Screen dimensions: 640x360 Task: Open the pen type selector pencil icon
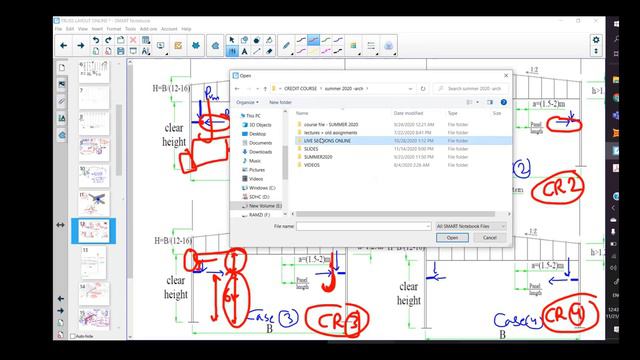(286, 46)
